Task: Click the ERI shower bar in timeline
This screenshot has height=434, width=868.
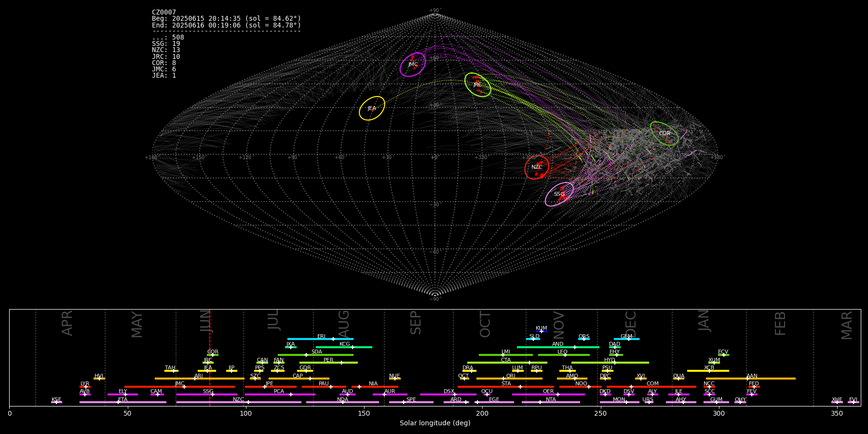Action: click(320, 339)
